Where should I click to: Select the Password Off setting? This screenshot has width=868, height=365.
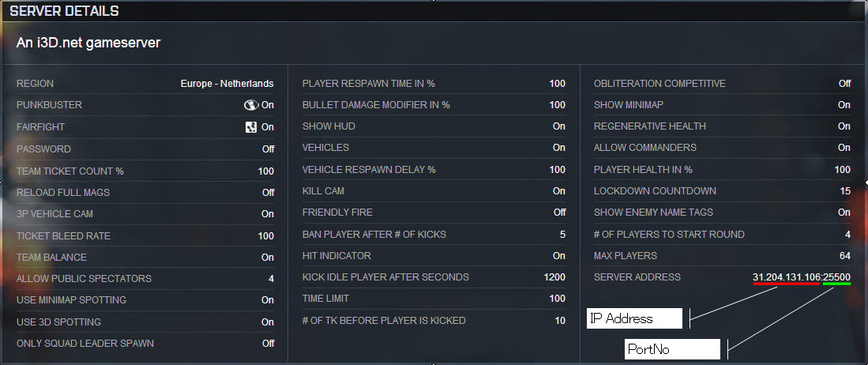269,149
